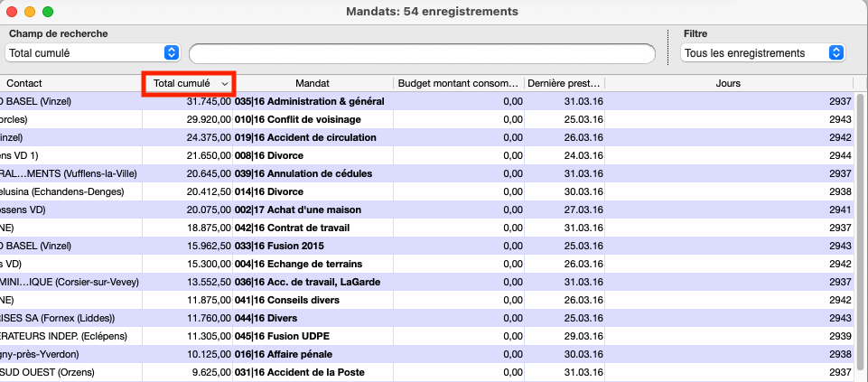Click contact 'RAL…MENTS (Vufflens-la-Ville)'
The width and height of the screenshot is (868, 382).
click(x=68, y=173)
